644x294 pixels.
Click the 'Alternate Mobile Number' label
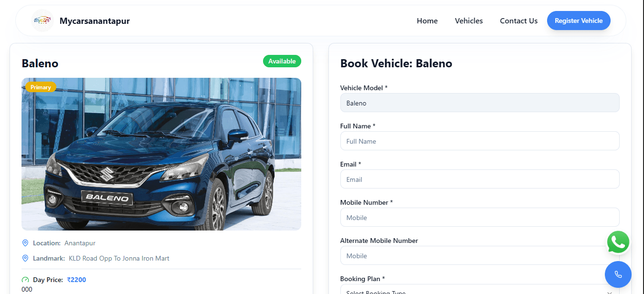click(x=379, y=241)
